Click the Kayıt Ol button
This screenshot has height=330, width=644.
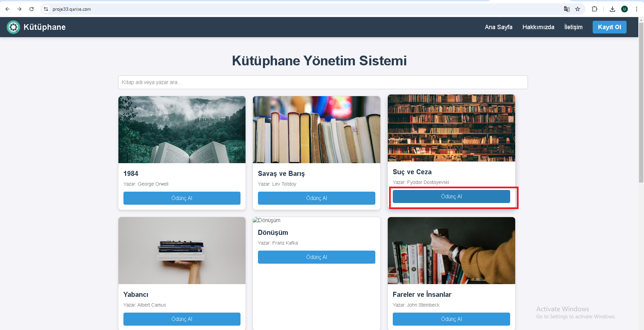click(x=609, y=27)
